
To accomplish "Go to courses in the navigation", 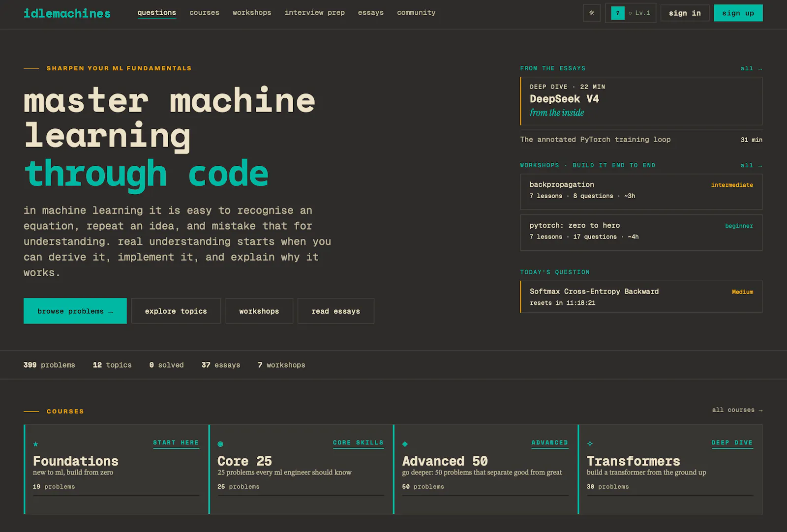I will 204,13.
